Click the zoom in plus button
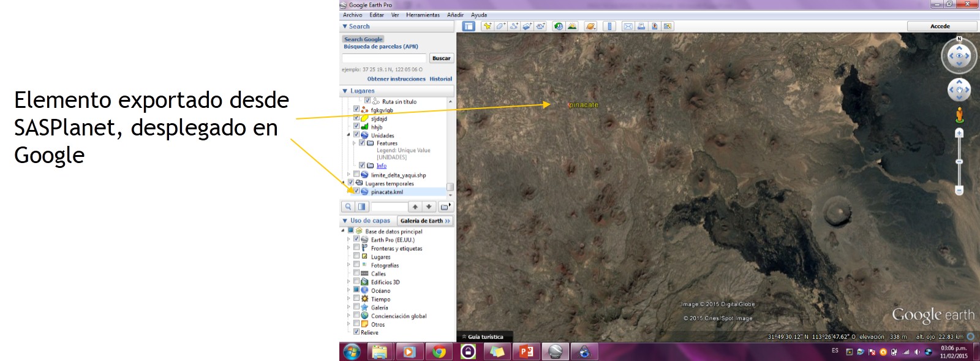 [959, 133]
